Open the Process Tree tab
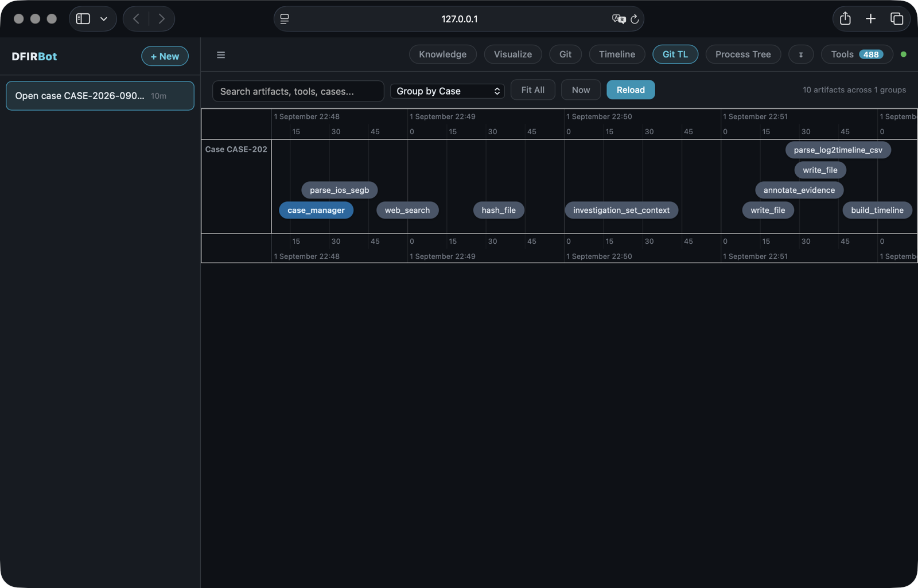 click(743, 54)
